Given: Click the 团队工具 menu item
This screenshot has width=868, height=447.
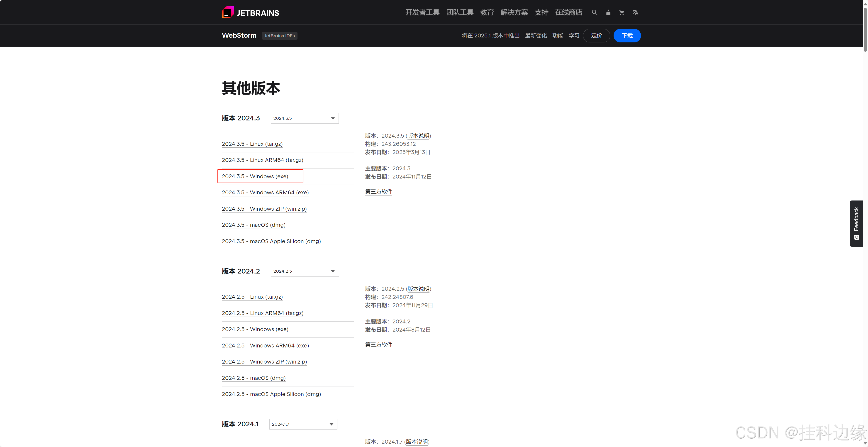Looking at the screenshot, I should click(x=460, y=12).
